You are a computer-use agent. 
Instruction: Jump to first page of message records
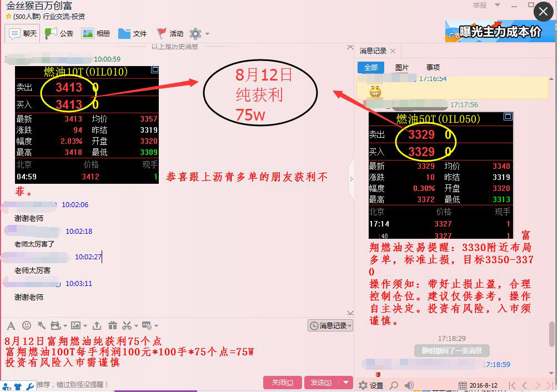coord(512,385)
